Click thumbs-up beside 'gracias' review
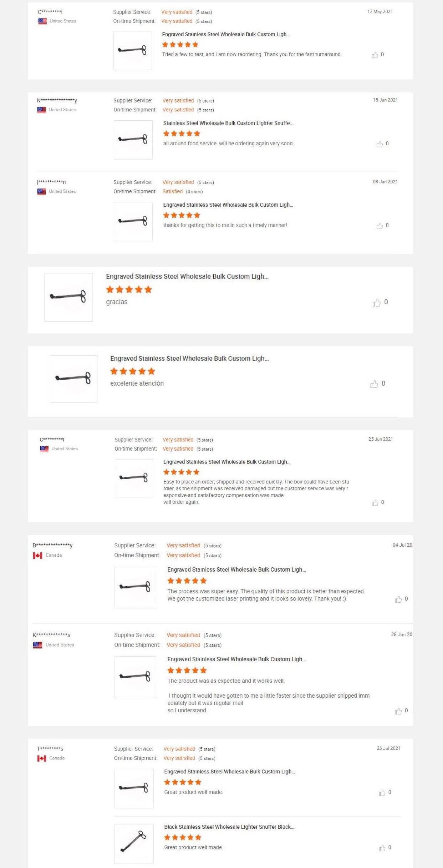The width and height of the screenshot is (443, 868). click(376, 303)
